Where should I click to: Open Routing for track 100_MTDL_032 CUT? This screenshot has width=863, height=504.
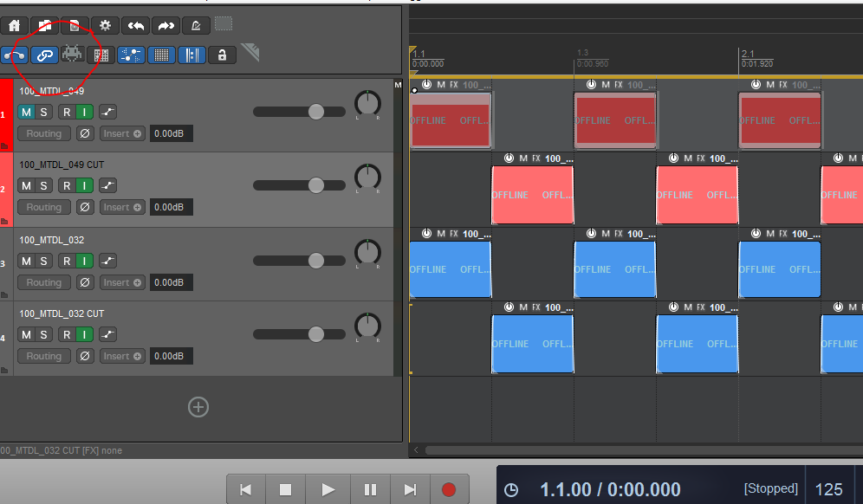click(x=44, y=357)
